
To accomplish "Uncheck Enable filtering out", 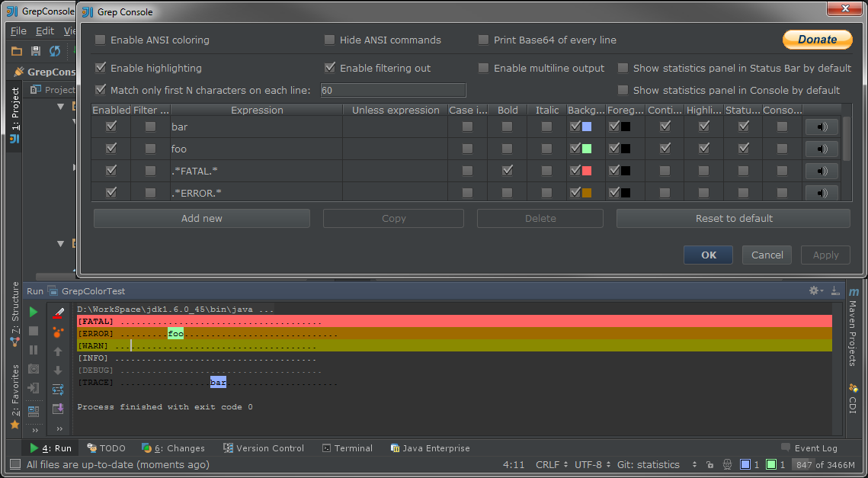I will [x=329, y=68].
